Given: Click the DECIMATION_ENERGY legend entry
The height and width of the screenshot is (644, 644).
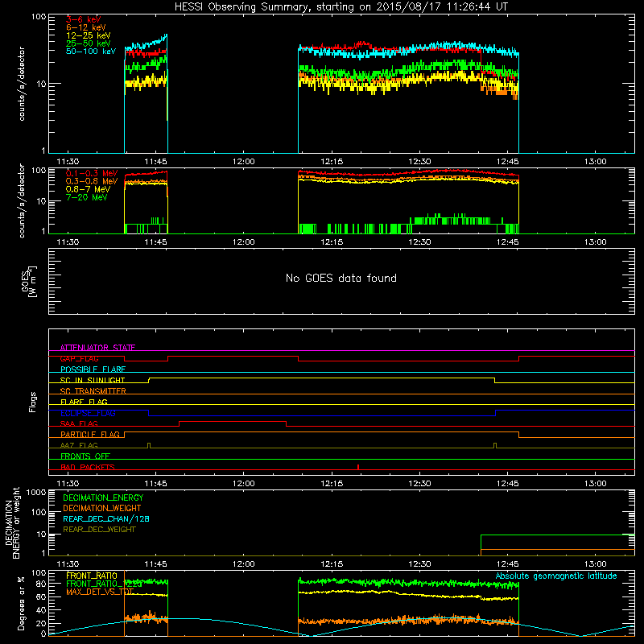Looking at the screenshot, I should point(103,497).
